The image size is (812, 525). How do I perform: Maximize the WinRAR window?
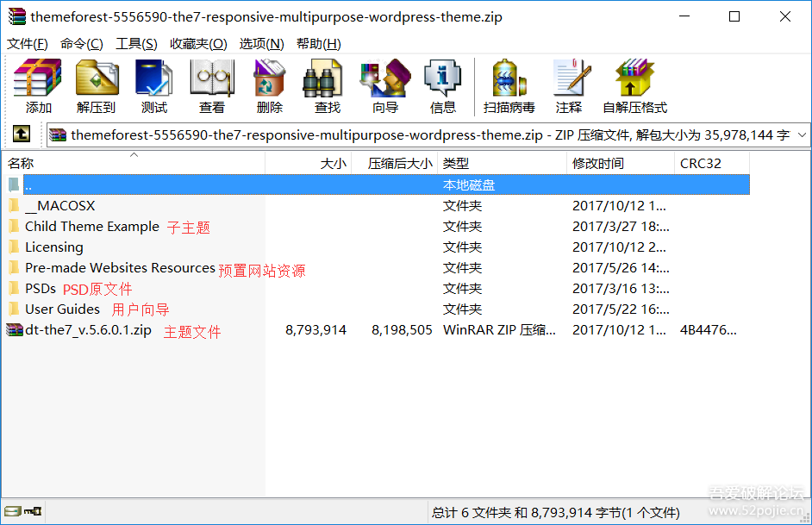pos(734,16)
